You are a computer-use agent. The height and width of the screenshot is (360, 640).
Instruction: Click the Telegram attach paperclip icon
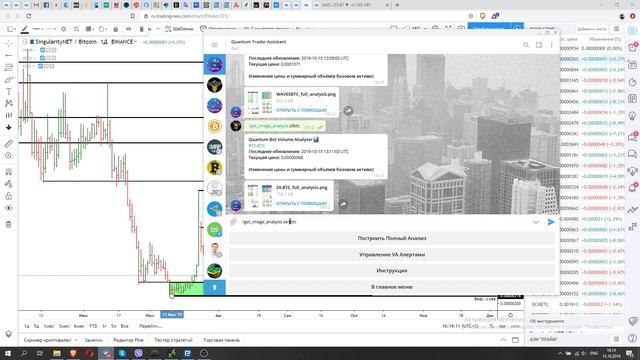point(233,222)
